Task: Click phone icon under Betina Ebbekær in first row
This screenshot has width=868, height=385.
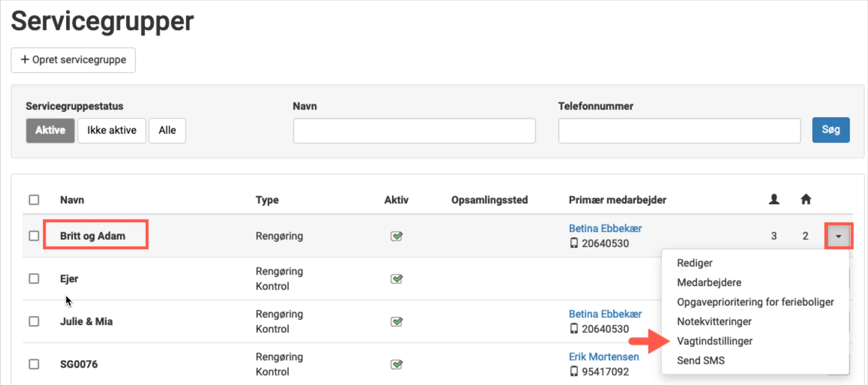Action: tap(574, 243)
